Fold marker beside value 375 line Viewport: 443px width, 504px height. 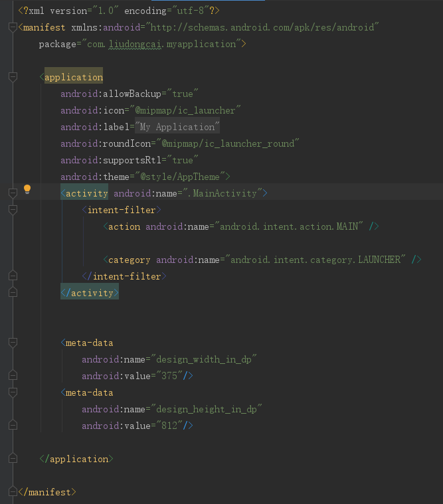[13, 375]
